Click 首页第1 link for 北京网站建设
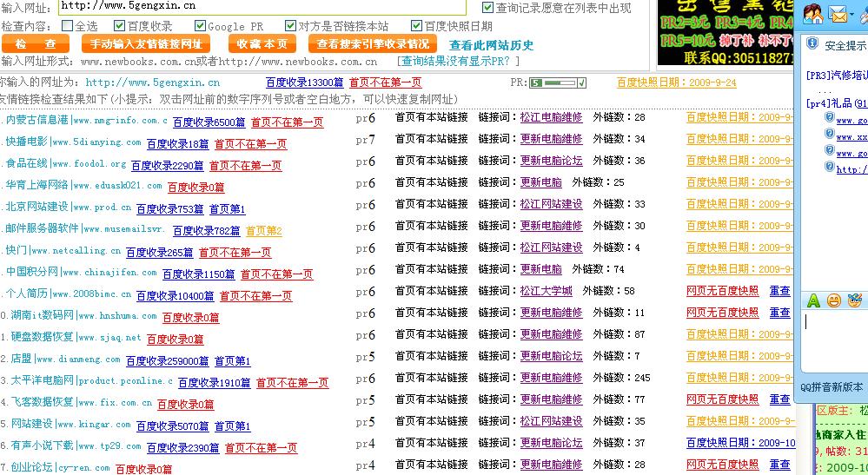 coord(227,209)
